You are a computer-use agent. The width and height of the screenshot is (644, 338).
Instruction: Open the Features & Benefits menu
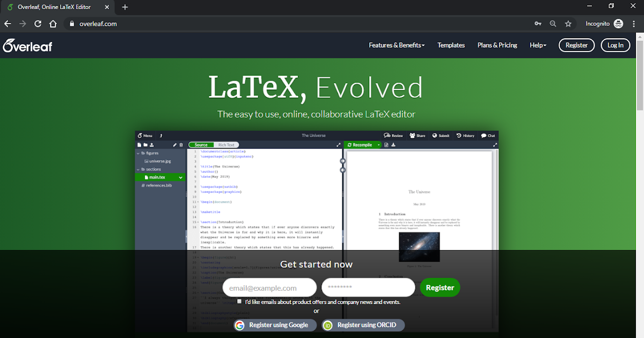397,45
